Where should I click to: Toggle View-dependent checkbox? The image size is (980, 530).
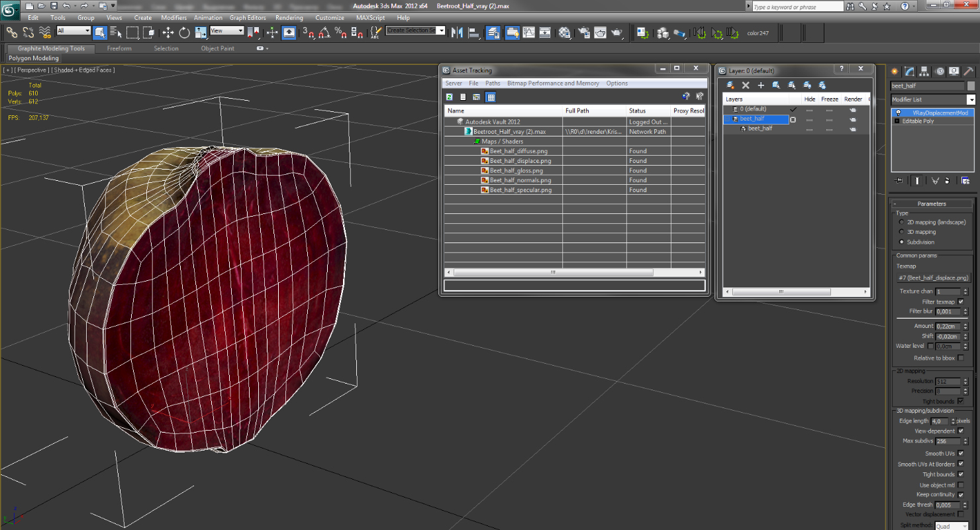point(961,431)
